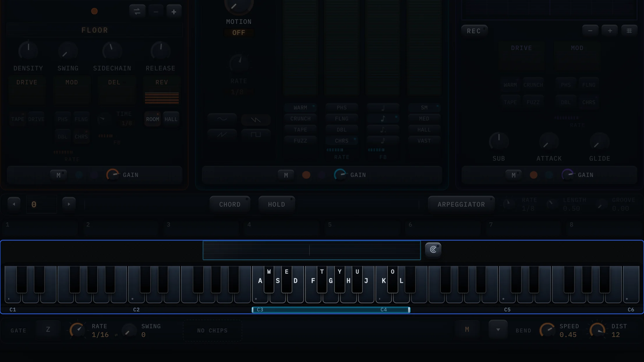Screen dimensions: 644x362
Task: Choose the sixteenth note delay time
Action: pyautogui.click(x=383, y=141)
